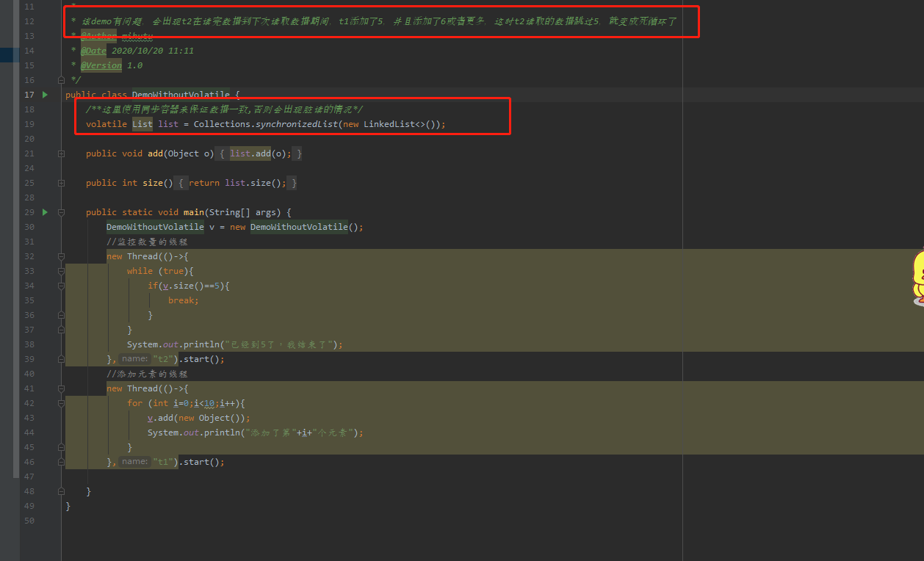Click line number 33 in the gutter
The image size is (924, 561).
(29, 271)
